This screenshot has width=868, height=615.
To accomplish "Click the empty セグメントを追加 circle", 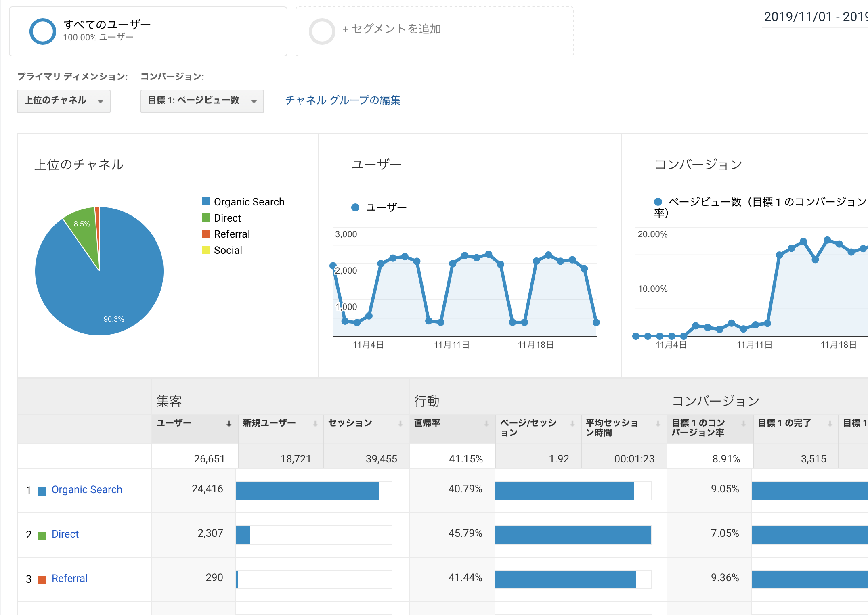I will [322, 31].
